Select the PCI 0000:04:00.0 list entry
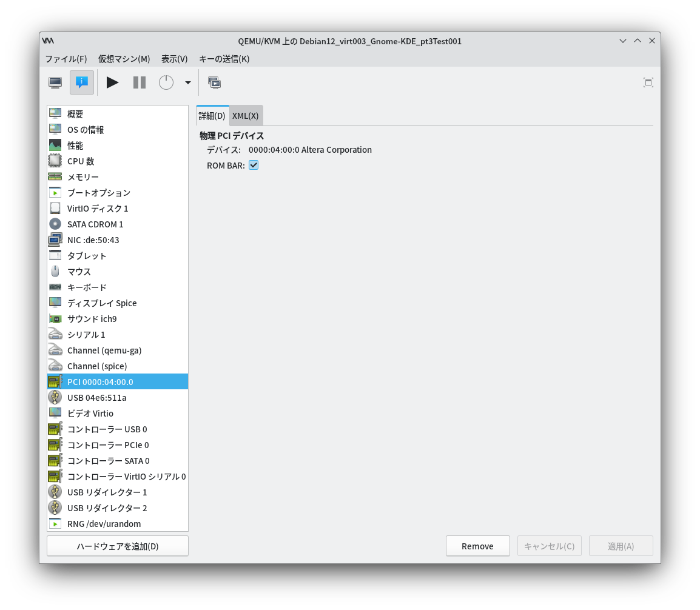The height and width of the screenshot is (610, 700). click(118, 381)
